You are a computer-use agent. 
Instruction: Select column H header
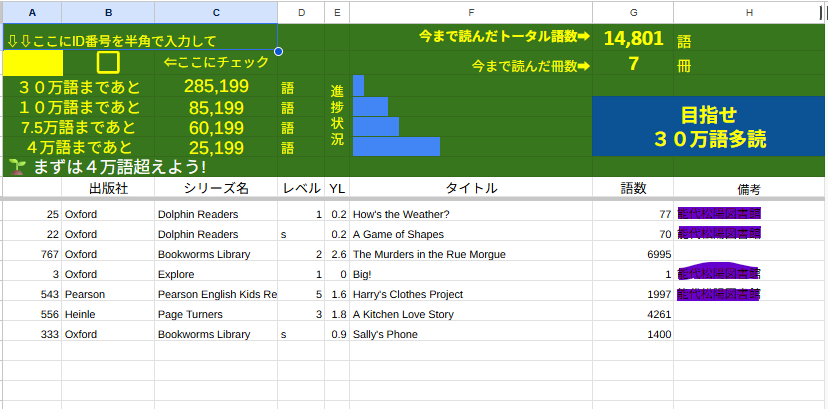(750, 12)
